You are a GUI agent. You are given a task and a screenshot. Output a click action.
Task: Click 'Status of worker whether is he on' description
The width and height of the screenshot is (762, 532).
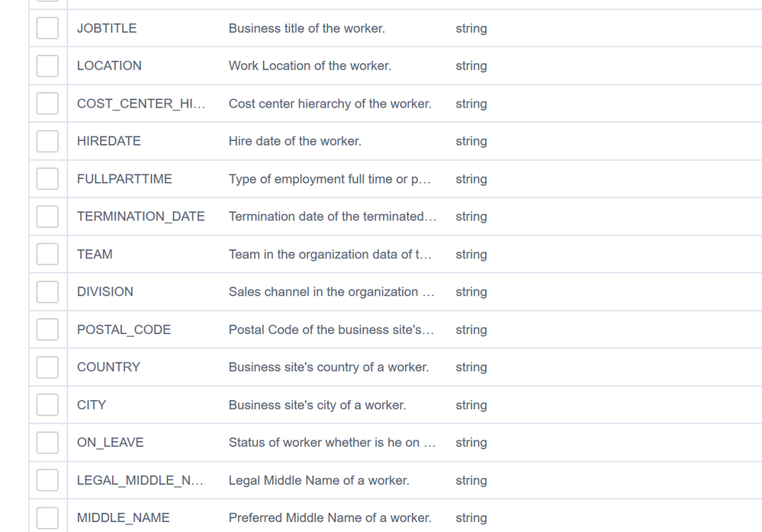point(332,443)
